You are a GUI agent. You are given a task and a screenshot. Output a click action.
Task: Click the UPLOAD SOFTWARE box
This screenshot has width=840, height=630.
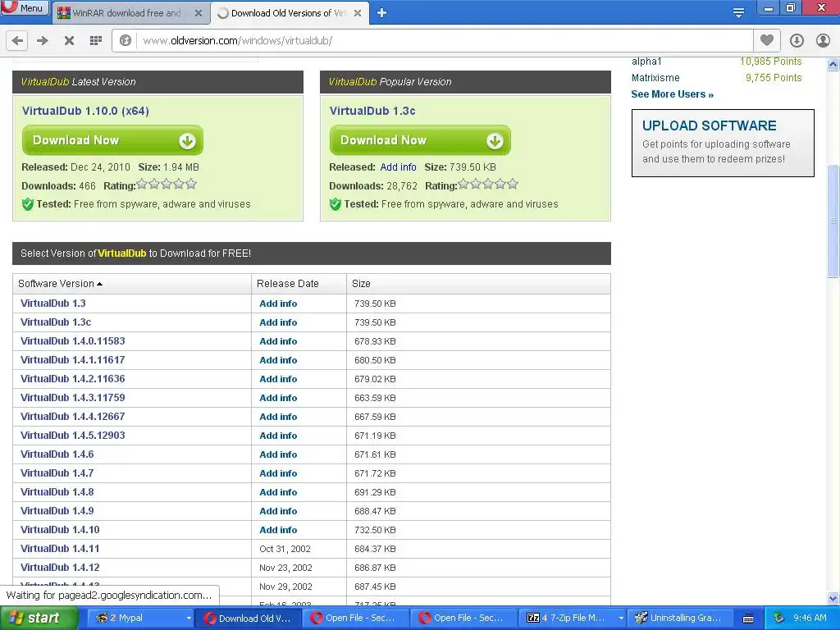pos(723,143)
